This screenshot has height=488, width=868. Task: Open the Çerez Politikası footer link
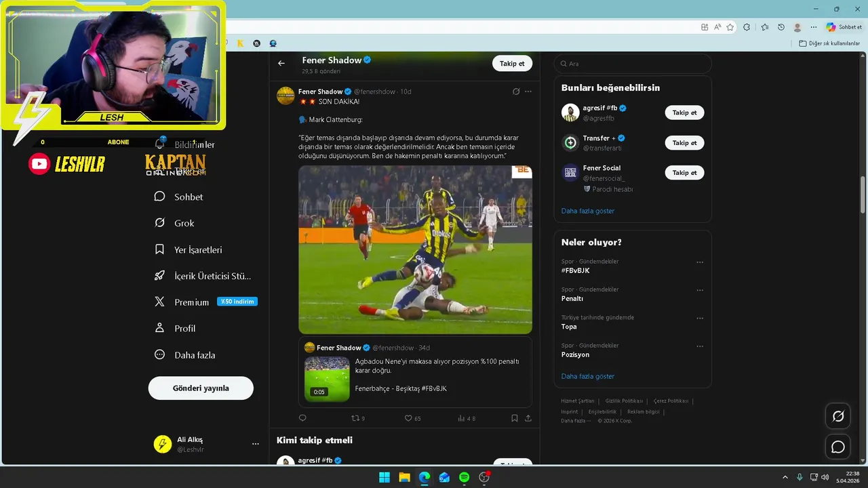[671, 401]
